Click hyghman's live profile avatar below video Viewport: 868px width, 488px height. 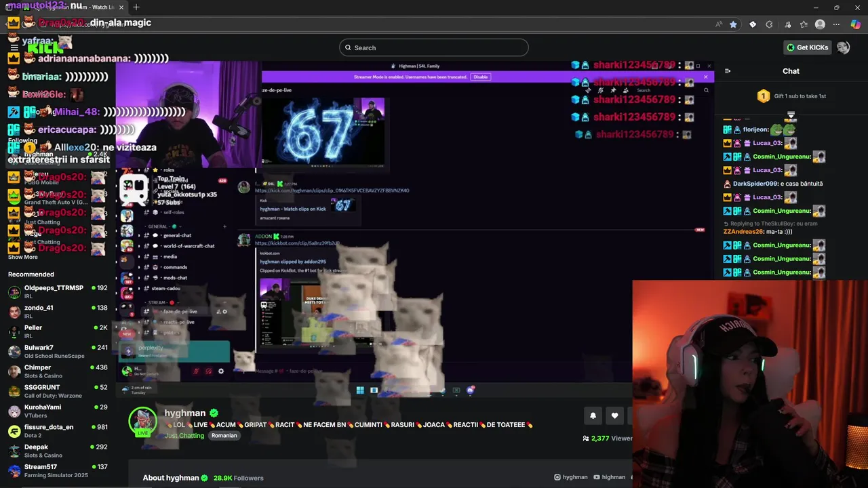tap(143, 422)
